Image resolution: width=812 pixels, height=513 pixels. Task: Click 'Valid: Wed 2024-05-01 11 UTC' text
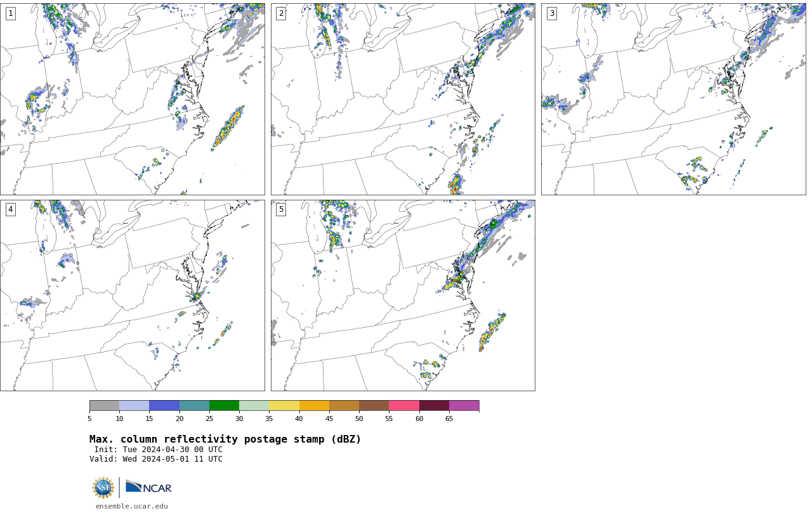tap(156, 459)
